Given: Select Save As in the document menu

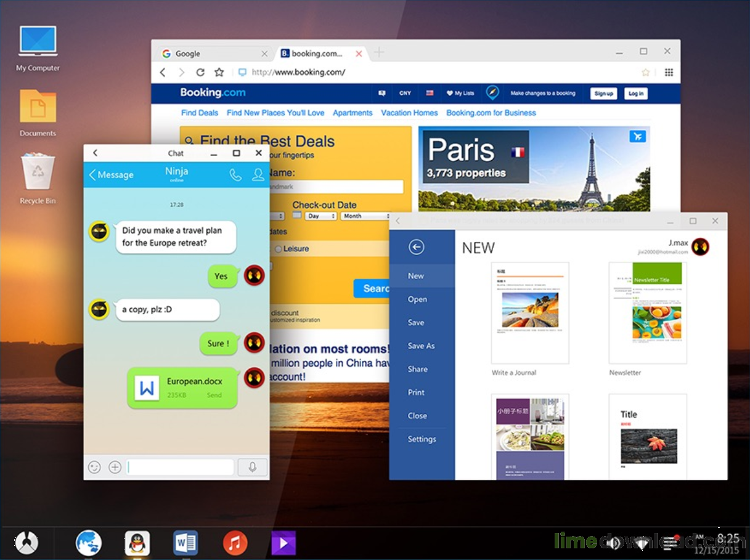Looking at the screenshot, I should click(422, 346).
